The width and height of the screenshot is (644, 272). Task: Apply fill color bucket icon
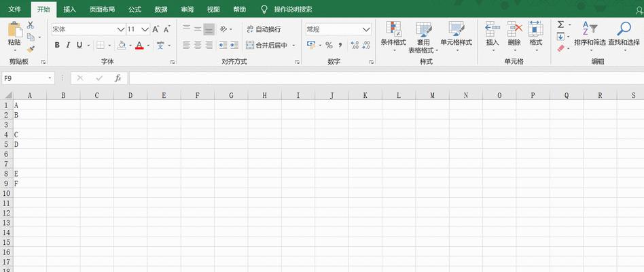121,45
